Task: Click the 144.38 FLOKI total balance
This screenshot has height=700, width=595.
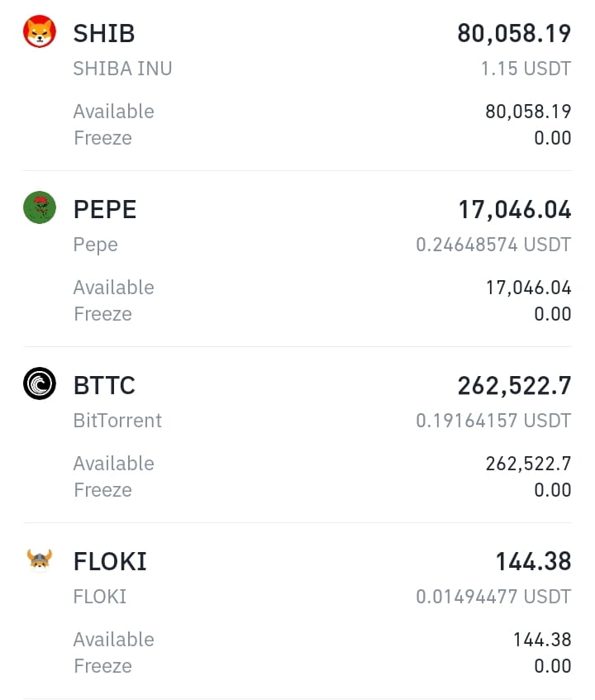Action: (533, 561)
